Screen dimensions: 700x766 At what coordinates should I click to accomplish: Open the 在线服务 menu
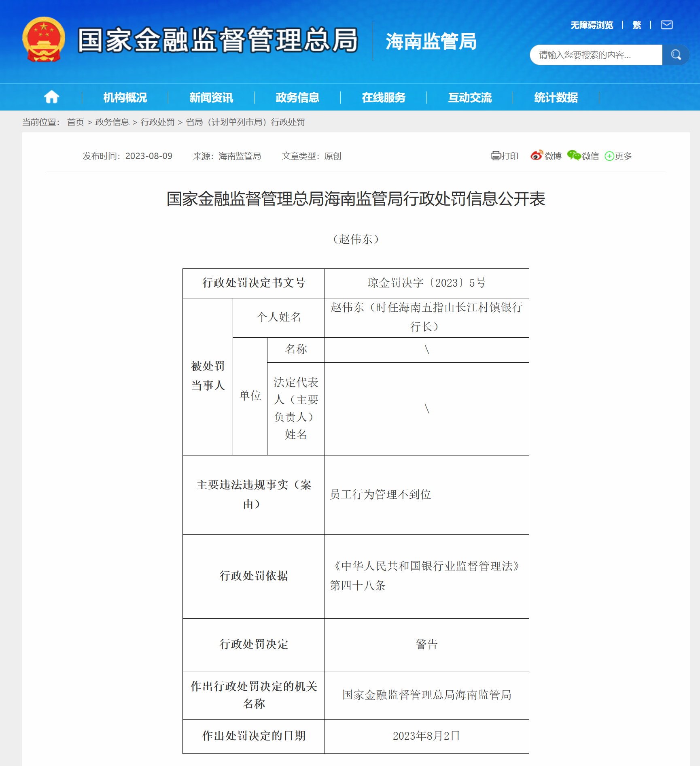pos(384,98)
